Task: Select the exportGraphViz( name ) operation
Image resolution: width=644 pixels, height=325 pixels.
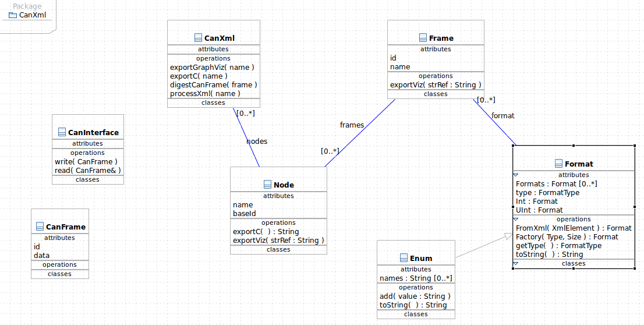Action: [212, 68]
